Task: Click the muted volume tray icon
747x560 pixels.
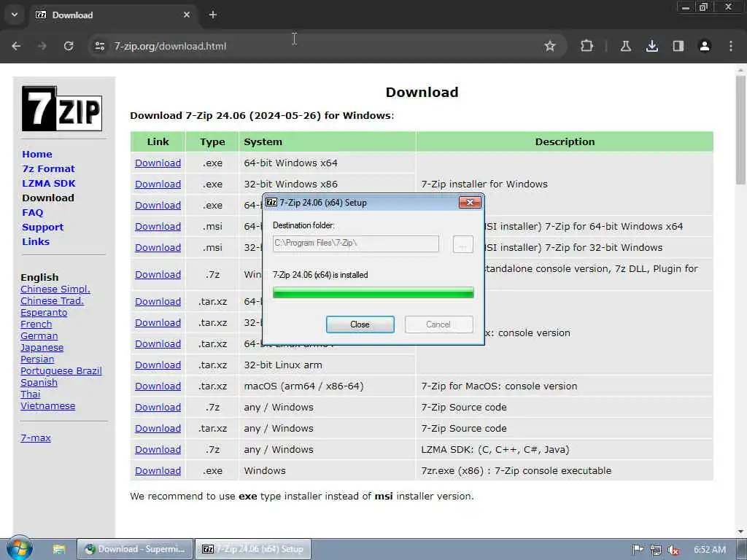Action: coord(673,550)
